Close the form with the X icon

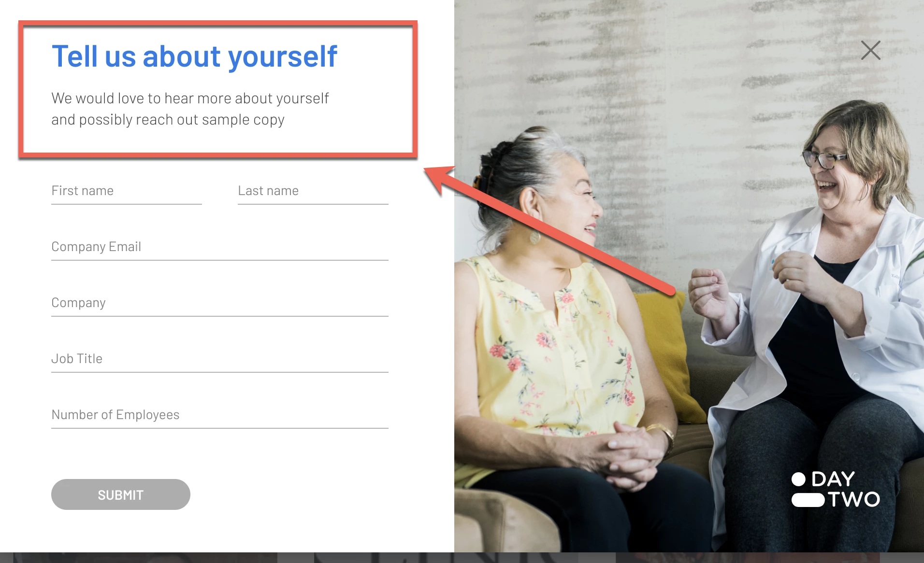pos(870,50)
